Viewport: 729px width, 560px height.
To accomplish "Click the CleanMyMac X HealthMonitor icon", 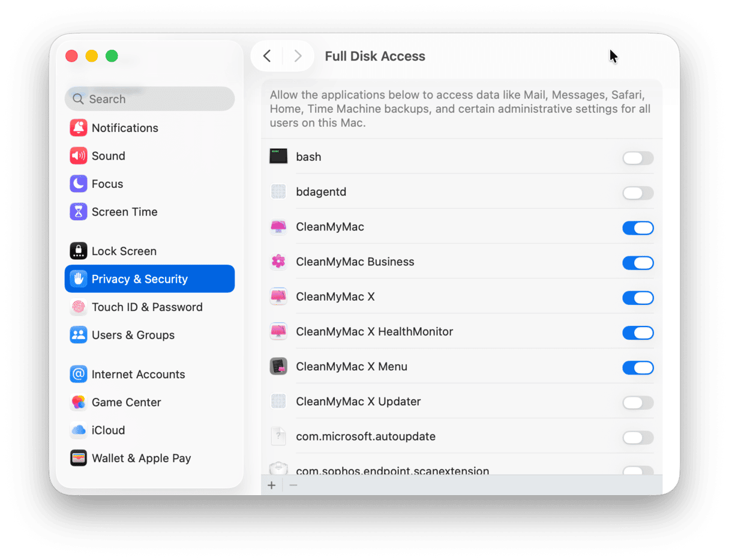I will click(278, 331).
